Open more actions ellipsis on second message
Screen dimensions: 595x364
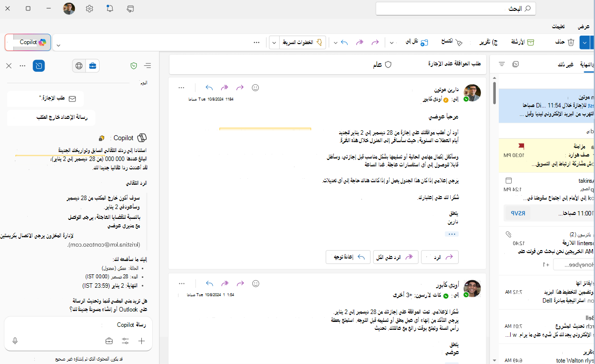(181, 284)
